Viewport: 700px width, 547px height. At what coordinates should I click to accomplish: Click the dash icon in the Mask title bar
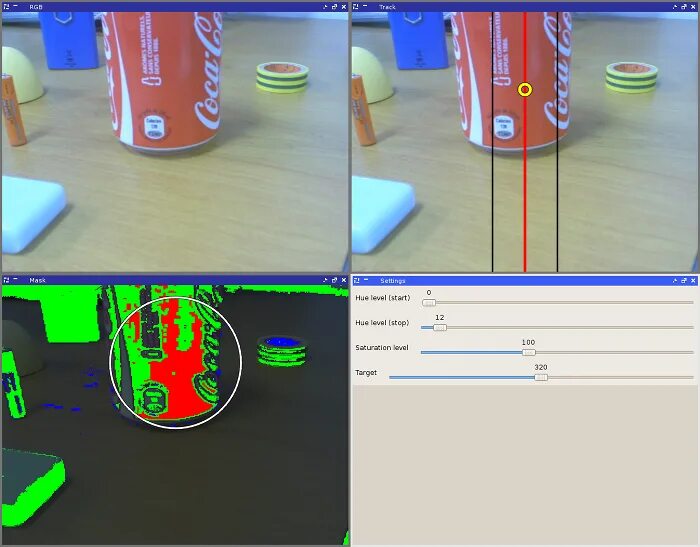15,279
